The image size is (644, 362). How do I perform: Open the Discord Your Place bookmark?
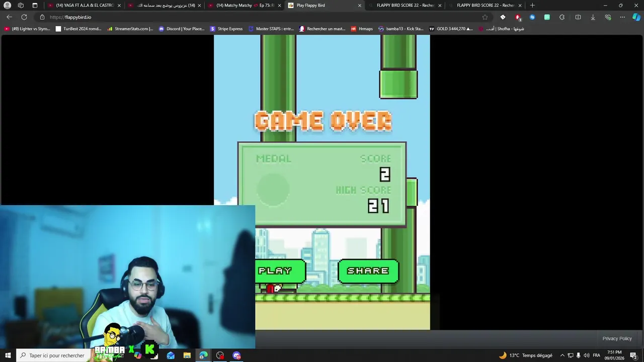coord(182,29)
